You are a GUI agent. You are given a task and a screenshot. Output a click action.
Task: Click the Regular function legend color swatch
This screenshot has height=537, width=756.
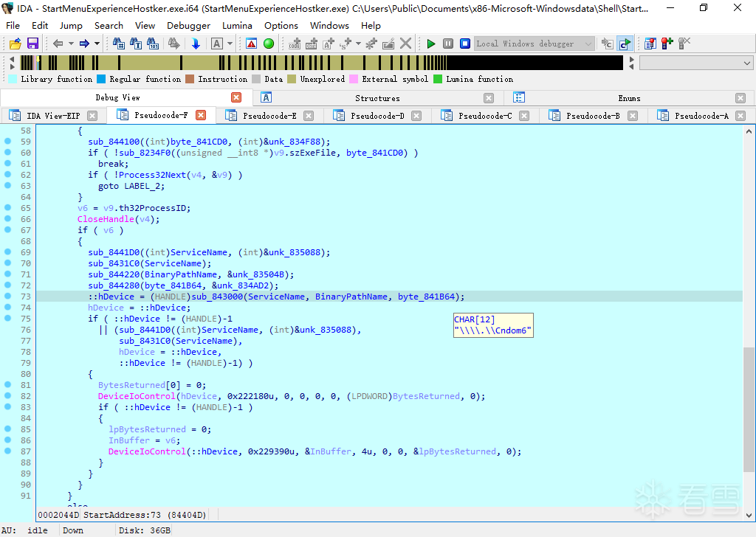tap(102, 79)
